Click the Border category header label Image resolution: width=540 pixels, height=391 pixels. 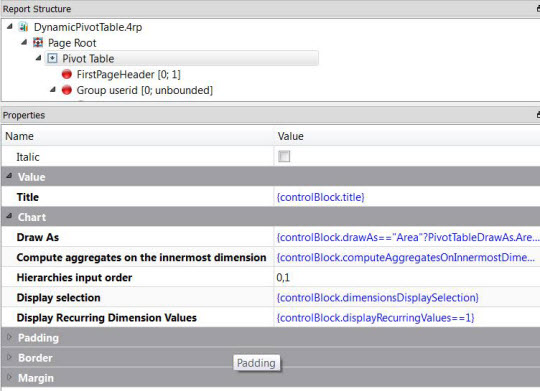point(35,358)
